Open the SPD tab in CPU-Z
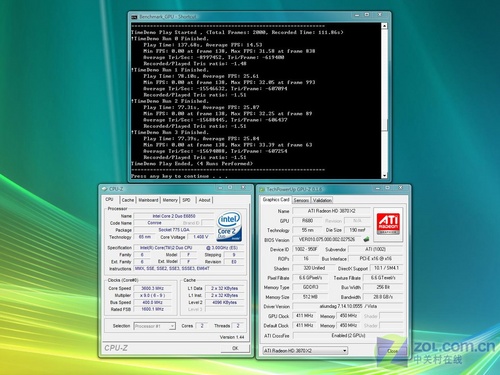This screenshot has height=375, width=500. click(187, 200)
